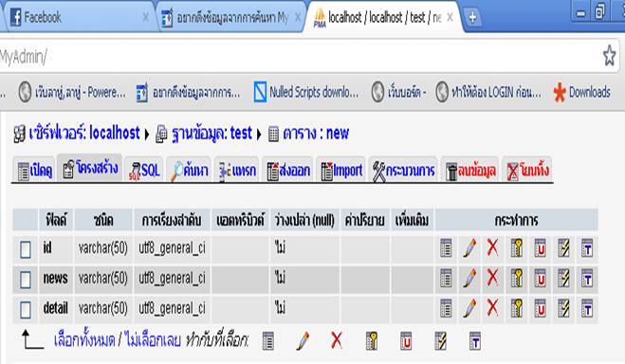Edit the news field with pencil icon
This screenshot has height=364, width=625.
coord(469,278)
